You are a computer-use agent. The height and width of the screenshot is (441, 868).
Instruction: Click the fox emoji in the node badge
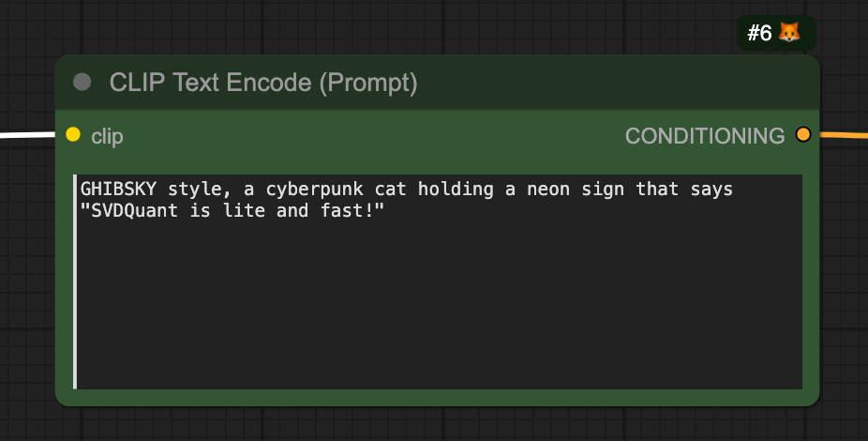pyautogui.click(x=789, y=33)
